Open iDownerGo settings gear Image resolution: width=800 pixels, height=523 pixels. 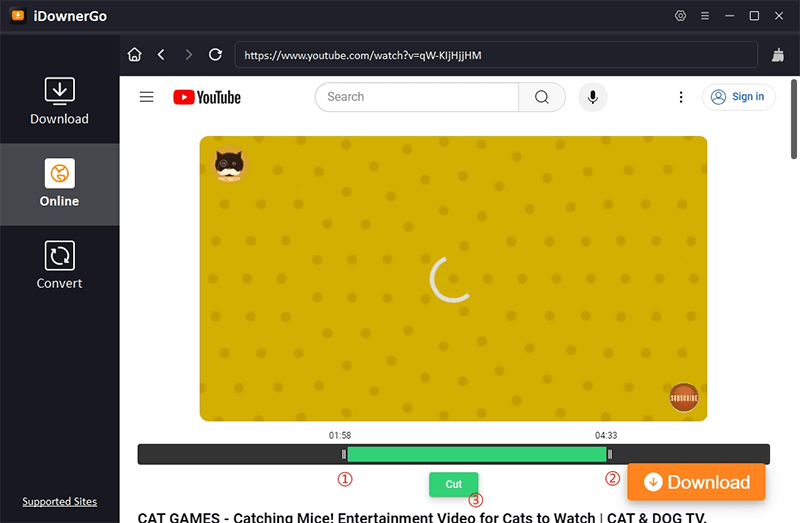(x=680, y=16)
